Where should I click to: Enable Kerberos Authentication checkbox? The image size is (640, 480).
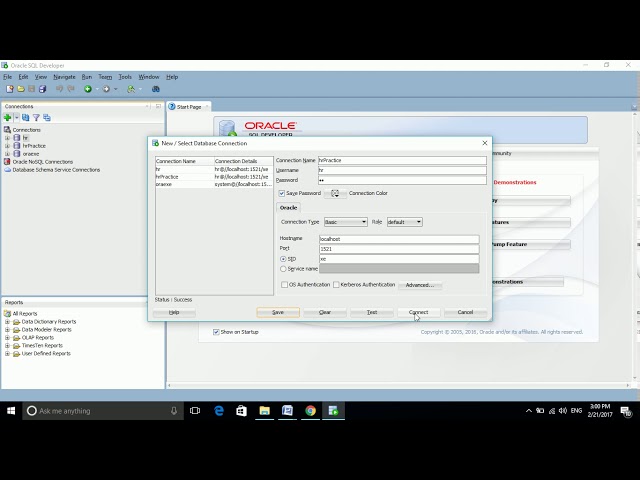[336, 285]
